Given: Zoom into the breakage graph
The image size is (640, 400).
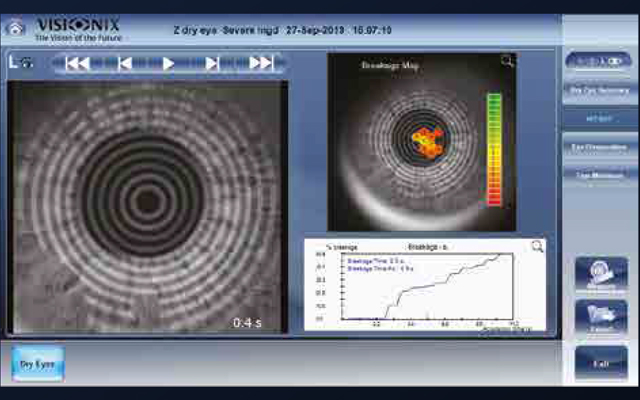Looking at the screenshot, I should pos(537,246).
